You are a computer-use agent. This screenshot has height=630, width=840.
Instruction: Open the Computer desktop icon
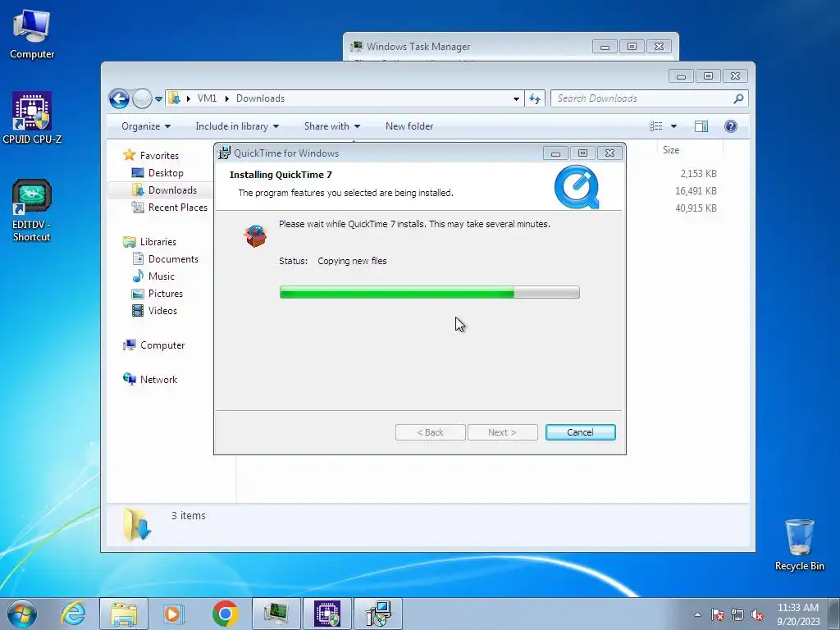pyautogui.click(x=32, y=34)
